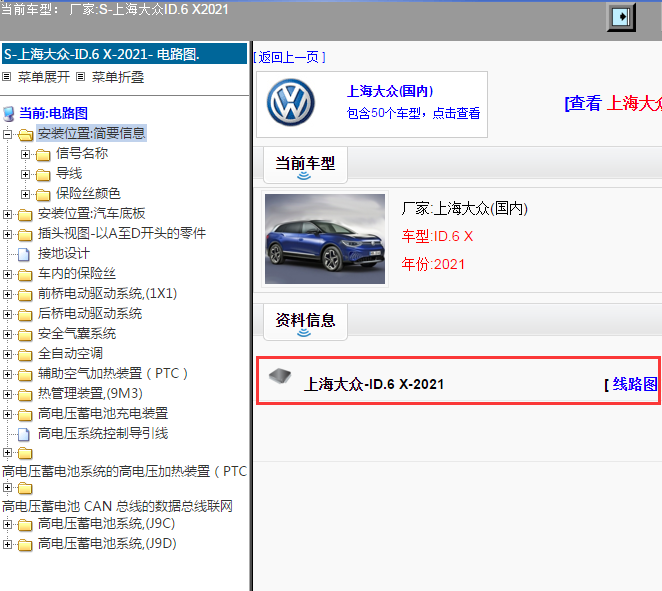The height and width of the screenshot is (591, 662).
Task: Click the folder icon beside 信号名称
Action: [x=43, y=155]
